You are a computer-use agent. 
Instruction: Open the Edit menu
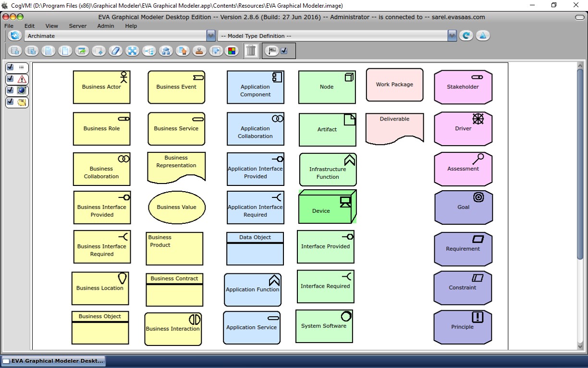click(x=30, y=26)
